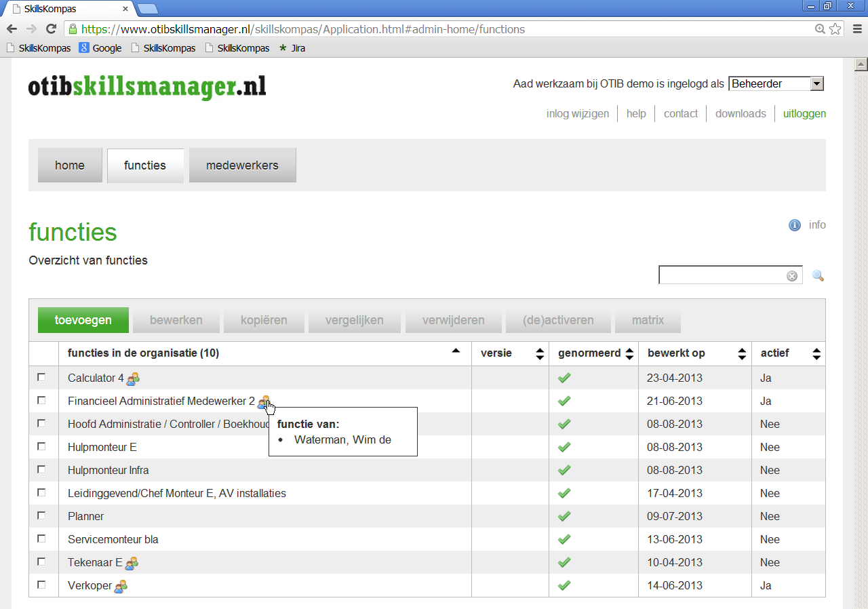Click the page scrollbar up arrow
The height and width of the screenshot is (609, 868).
point(861,64)
